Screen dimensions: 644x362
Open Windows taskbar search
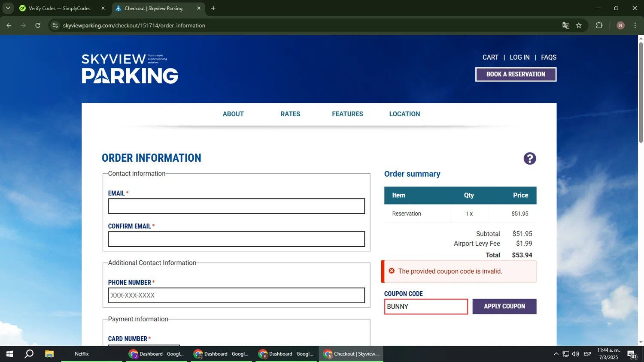point(29,354)
